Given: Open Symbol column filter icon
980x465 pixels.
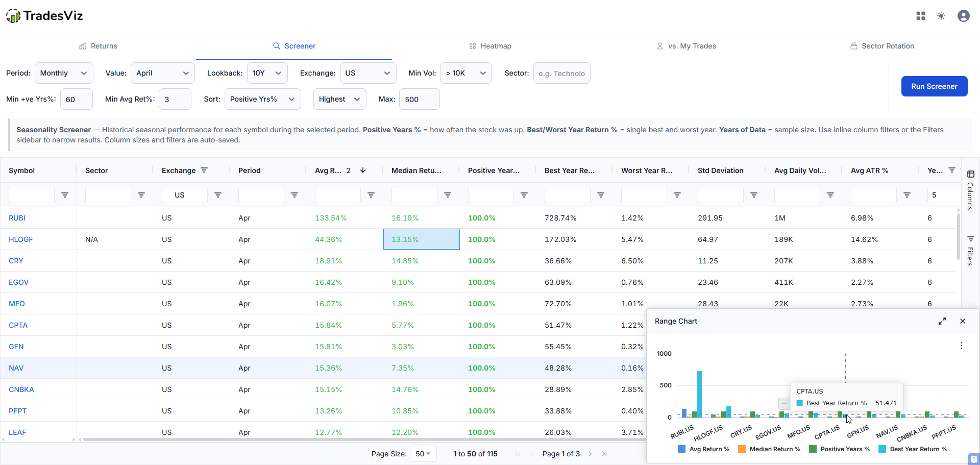Looking at the screenshot, I should (65, 195).
